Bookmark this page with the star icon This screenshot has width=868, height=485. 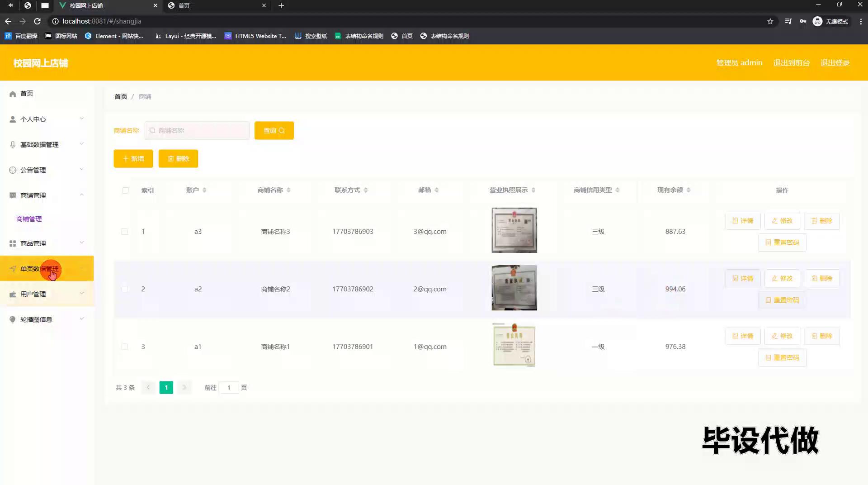click(770, 21)
